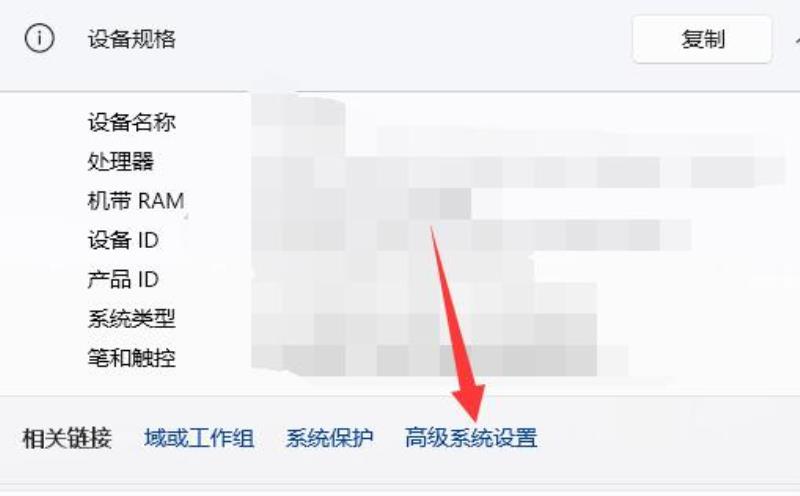Open the 系统保护 link
Image resolution: width=800 pixels, height=496 pixels.
click(x=330, y=438)
